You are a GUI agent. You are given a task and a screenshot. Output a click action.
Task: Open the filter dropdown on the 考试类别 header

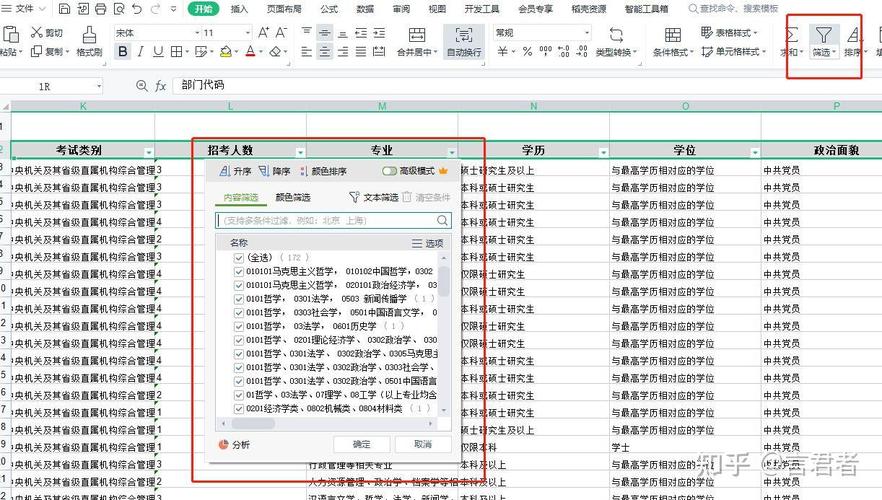click(x=148, y=152)
